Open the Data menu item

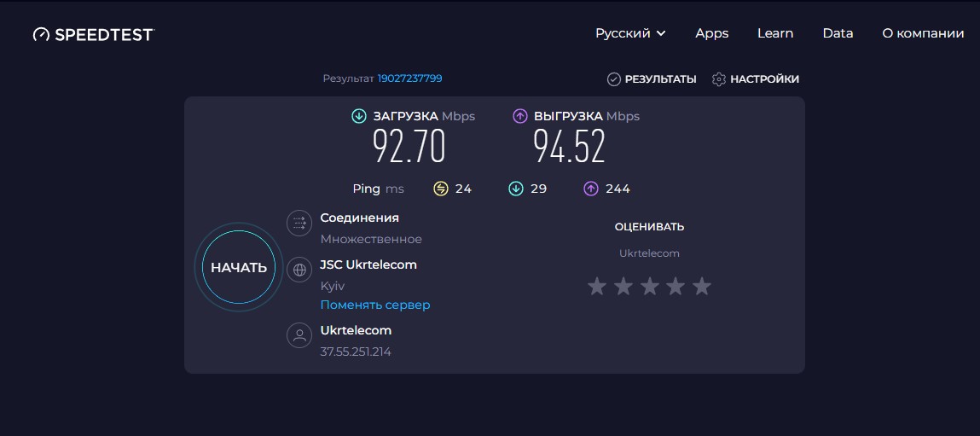[x=838, y=33]
